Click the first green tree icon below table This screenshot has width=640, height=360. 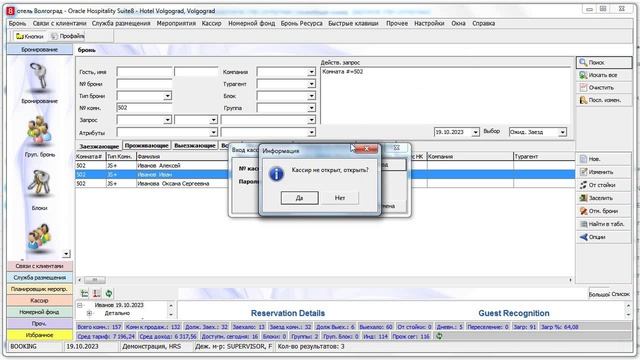click(84, 293)
